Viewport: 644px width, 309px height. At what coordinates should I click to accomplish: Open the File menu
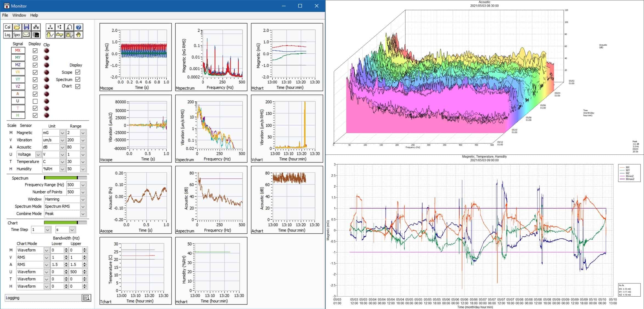pyautogui.click(x=6, y=16)
